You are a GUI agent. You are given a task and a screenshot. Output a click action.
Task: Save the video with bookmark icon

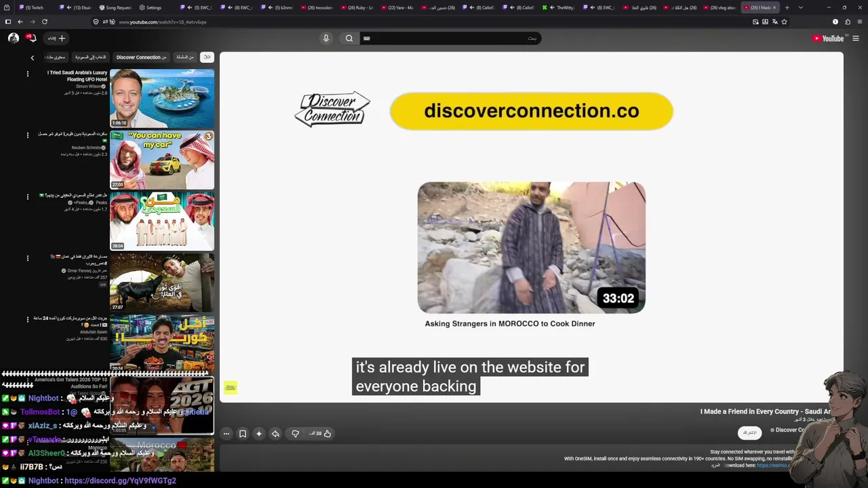[242, 434]
